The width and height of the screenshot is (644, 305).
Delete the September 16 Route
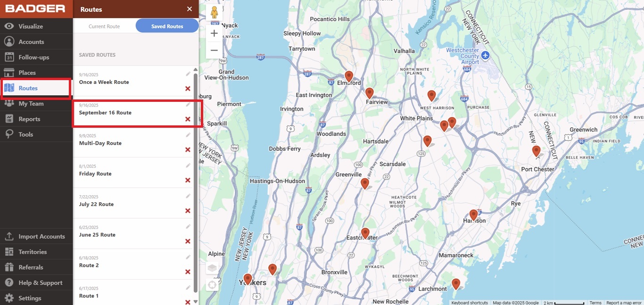point(188,119)
